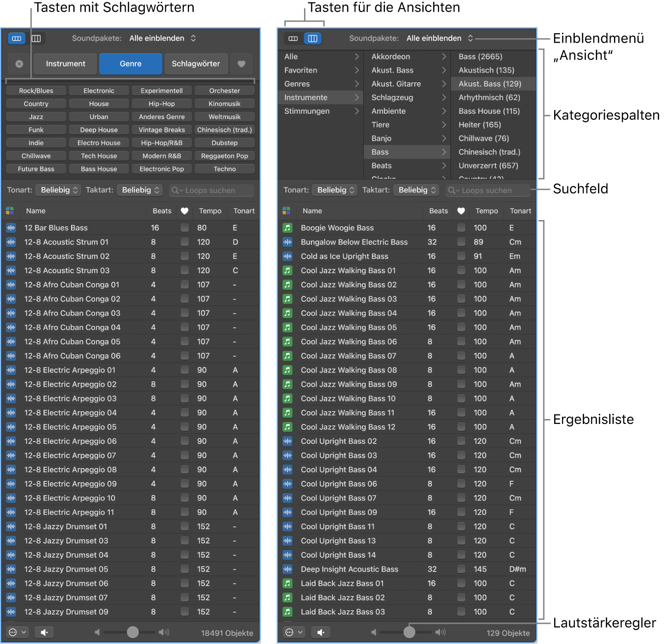Click the heart favorites button beside Schlagwörter
Screen dimensions: 664x644
point(241,64)
